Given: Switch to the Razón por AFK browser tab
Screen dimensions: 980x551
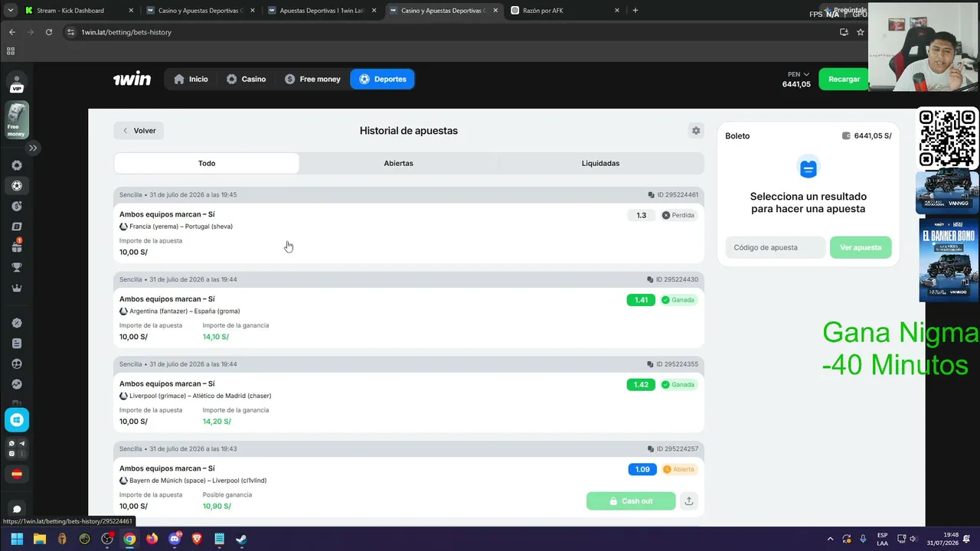Looking at the screenshot, I should 565,11.
